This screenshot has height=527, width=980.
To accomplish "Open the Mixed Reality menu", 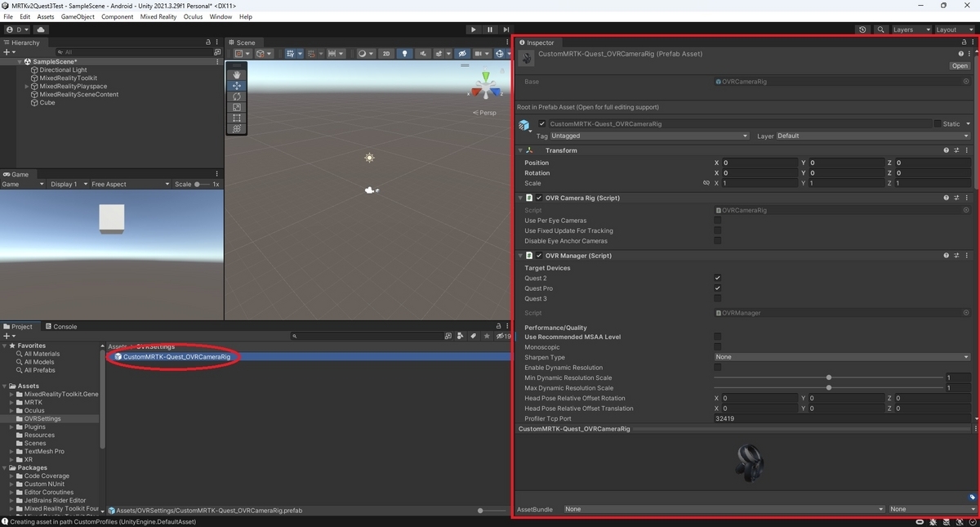I will pos(158,16).
